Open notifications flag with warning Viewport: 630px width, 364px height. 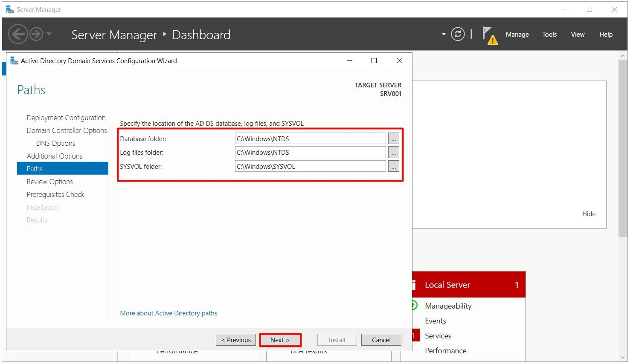(x=490, y=35)
